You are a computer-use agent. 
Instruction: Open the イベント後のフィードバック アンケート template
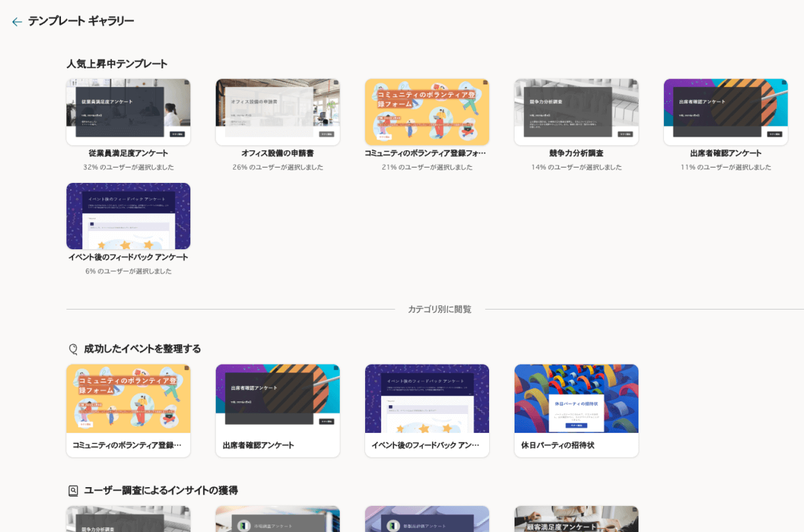tap(128, 215)
